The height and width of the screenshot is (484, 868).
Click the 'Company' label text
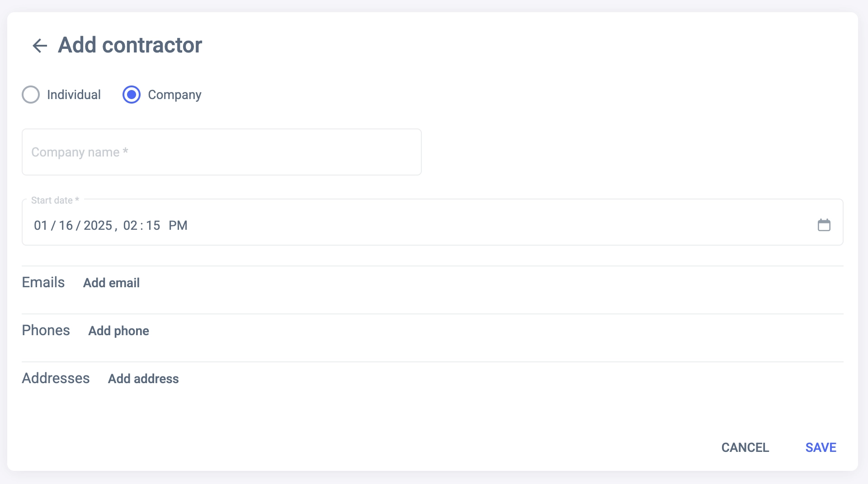175,95
